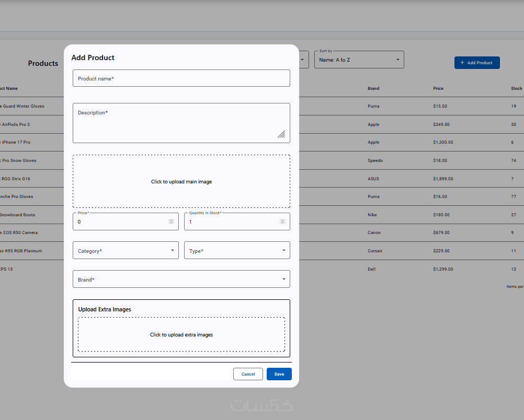Click the Price field spinner arrows
Viewport: 524px width, 420px height.
tap(171, 221)
